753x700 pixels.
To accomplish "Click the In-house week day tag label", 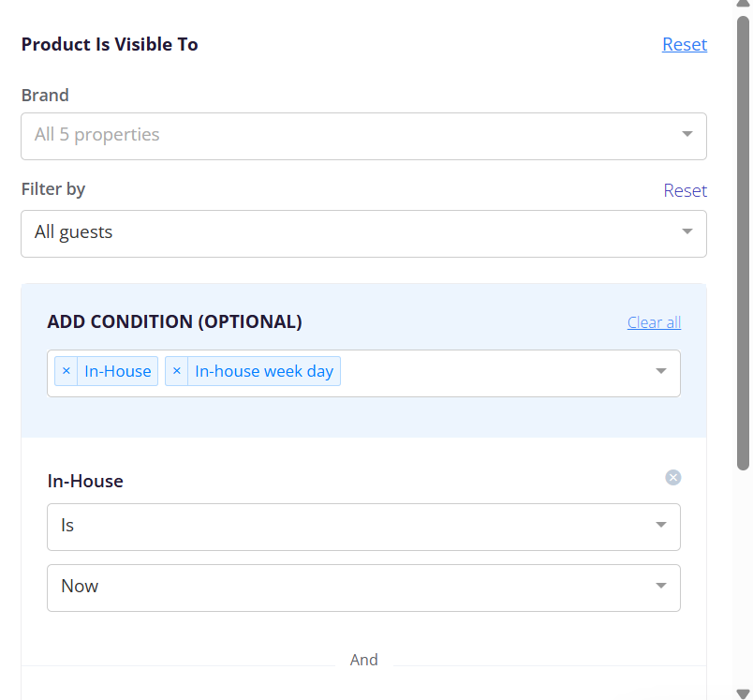I will [x=264, y=371].
